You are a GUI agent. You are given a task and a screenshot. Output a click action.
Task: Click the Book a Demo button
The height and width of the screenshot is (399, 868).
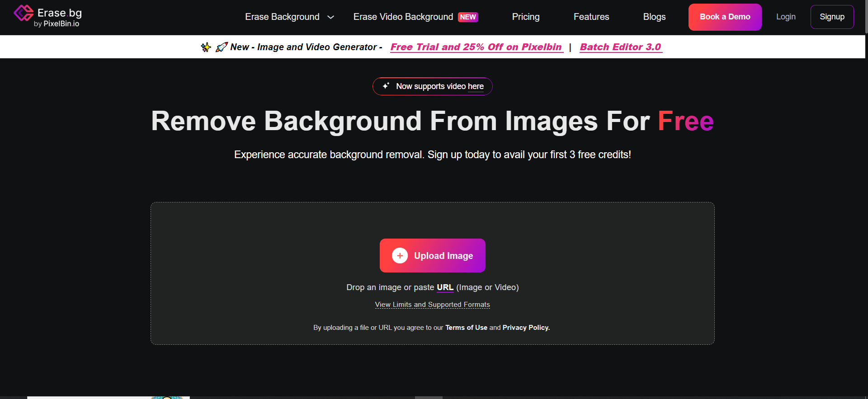[725, 17]
